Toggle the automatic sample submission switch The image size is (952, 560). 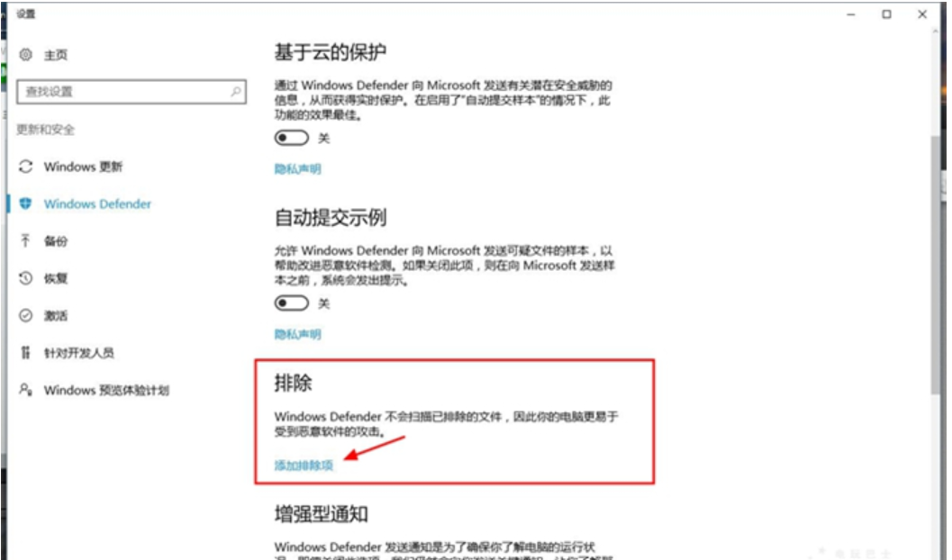coord(292,303)
